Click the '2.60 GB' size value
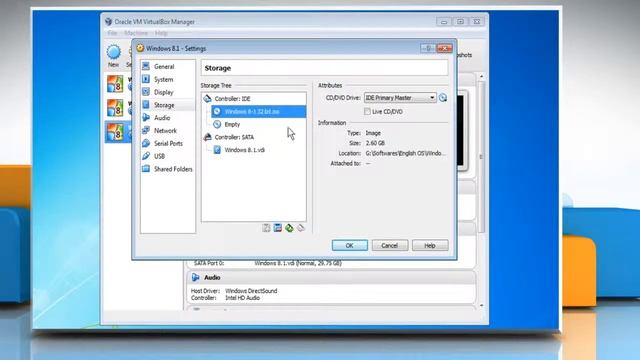 (375, 143)
